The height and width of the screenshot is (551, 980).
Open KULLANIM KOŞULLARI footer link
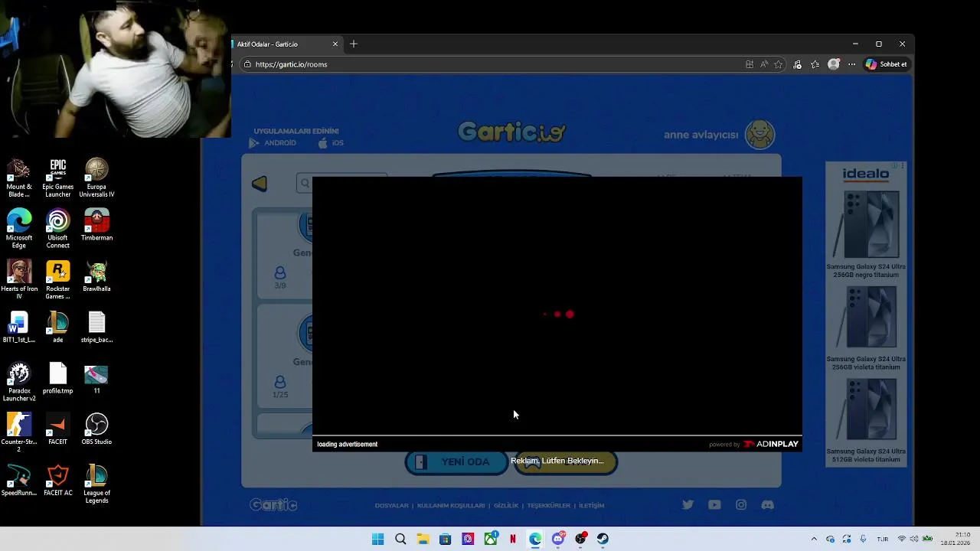[451, 506]
